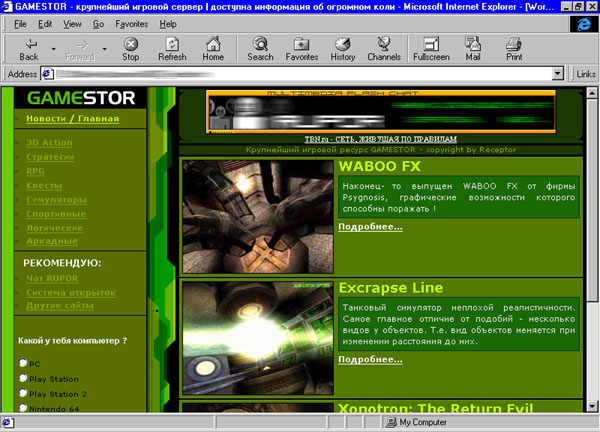Select the Play Station 2 radio option
Screen dimensions: 600x432
coord(23,393)
